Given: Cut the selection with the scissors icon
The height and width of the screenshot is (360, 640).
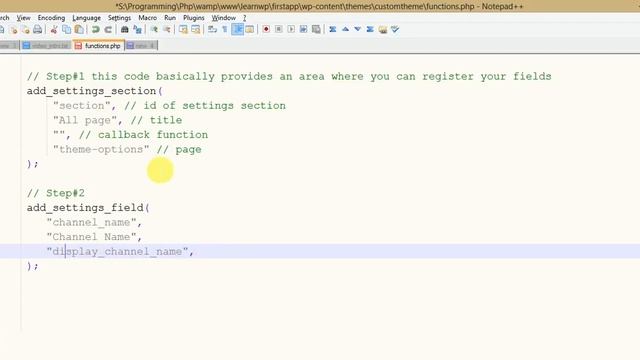Looking at the screenshot, I should pyautogui.click(x=54, y=29).
